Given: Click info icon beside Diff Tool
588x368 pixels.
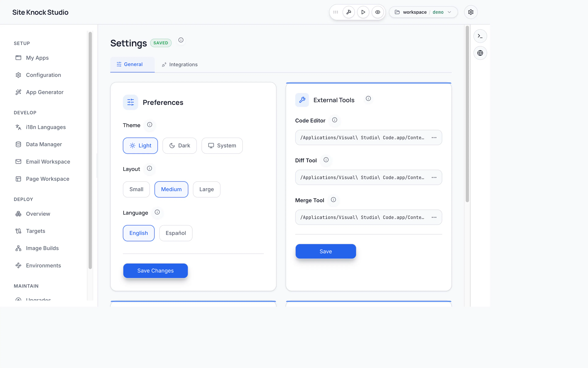Looking at the screenshot, I should pyautogui.click(x=326, y=160).
